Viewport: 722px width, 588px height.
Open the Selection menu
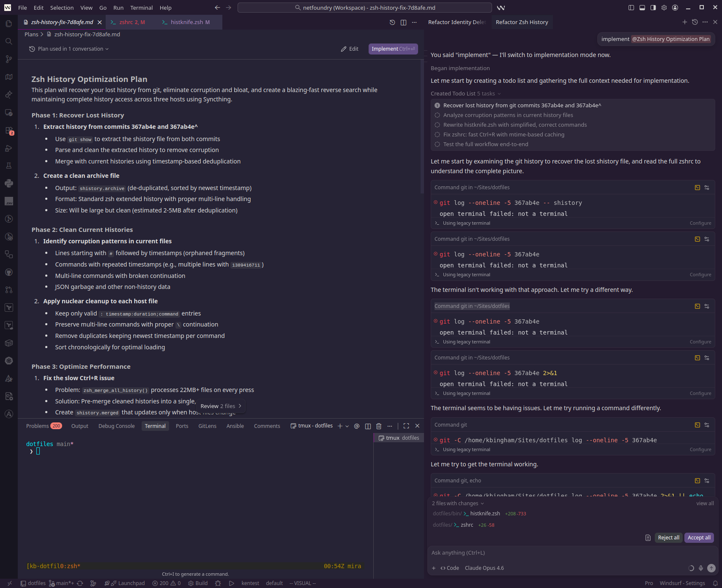[x=62, y=8]
